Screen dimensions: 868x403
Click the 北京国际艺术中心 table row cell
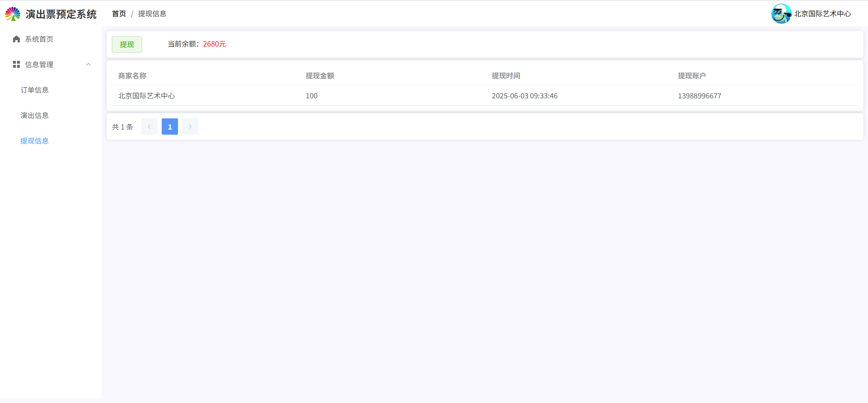coord(146,96)
